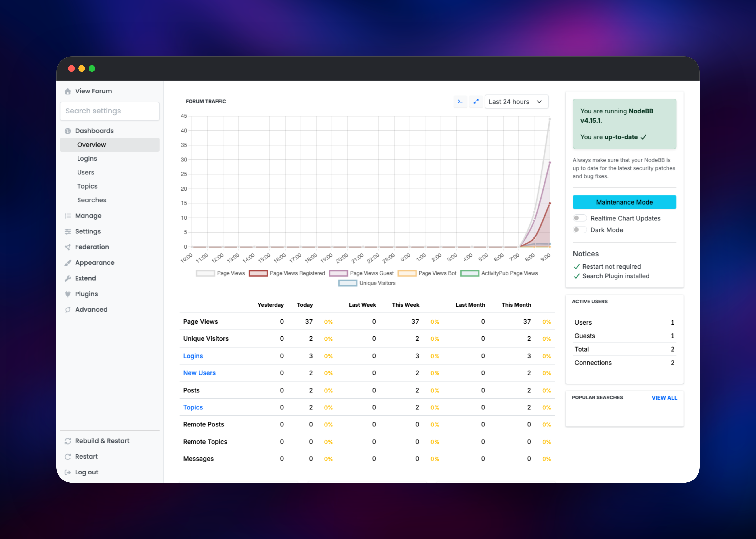This screenshot has width=756, height=539.
Task: Click the Manage list icon
Action: (68, 216)
